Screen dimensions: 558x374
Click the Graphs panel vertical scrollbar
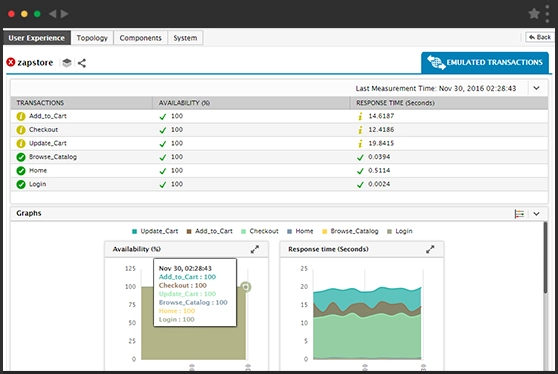tap(545, 258)
